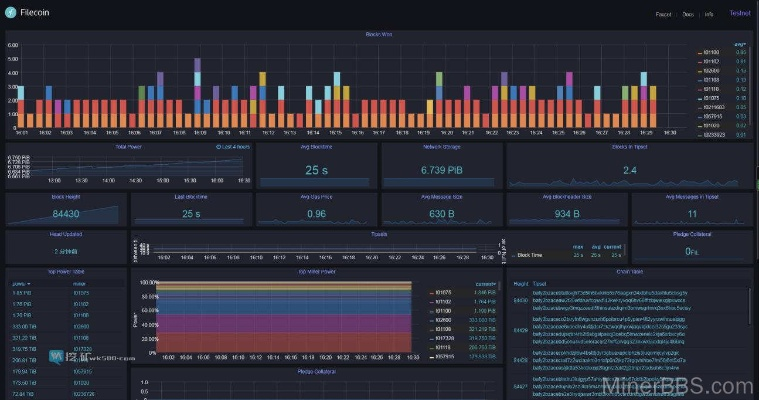Click the clock icon beside Last 4 hours
This screenshot has width=759, height=400.
click(218, 148)
